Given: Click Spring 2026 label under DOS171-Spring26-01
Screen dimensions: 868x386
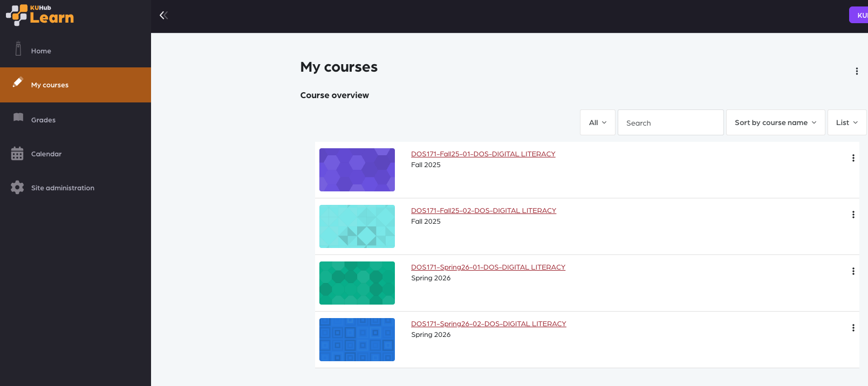Looking at the screenshot, I should tap(430, 278).
